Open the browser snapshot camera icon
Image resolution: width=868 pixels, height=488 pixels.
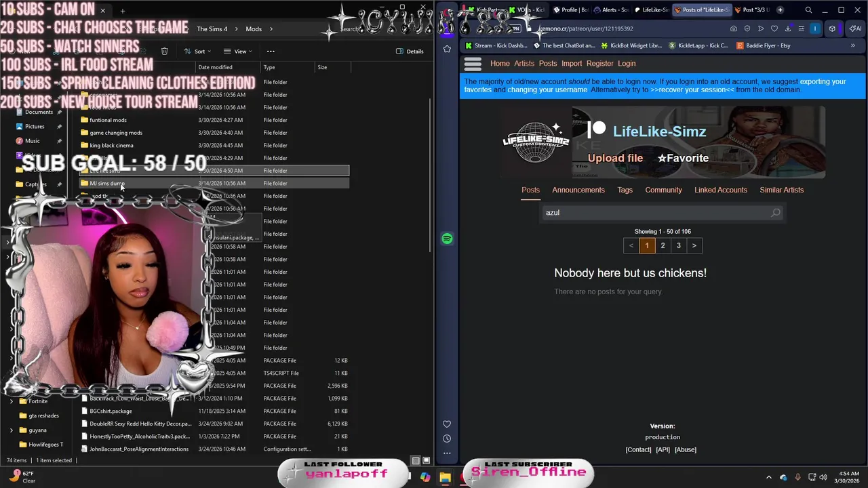pyautogui.click(x=734, y=29)
